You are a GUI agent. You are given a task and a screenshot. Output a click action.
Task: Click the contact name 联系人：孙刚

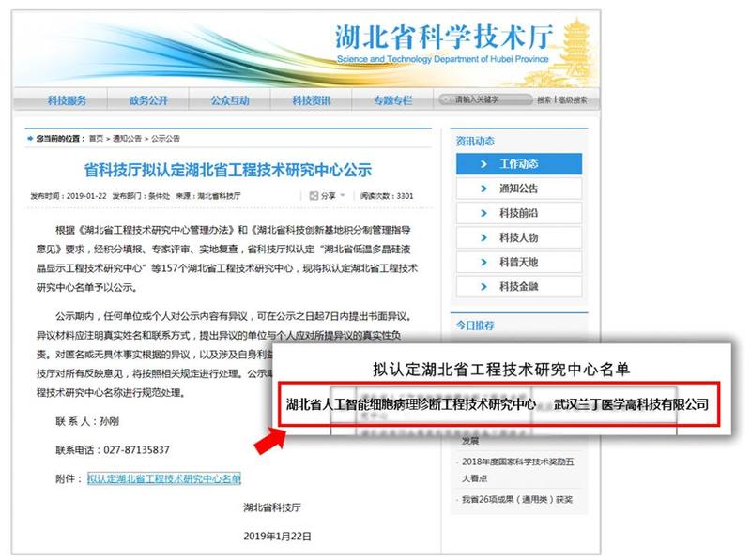[x=87, y=421]
